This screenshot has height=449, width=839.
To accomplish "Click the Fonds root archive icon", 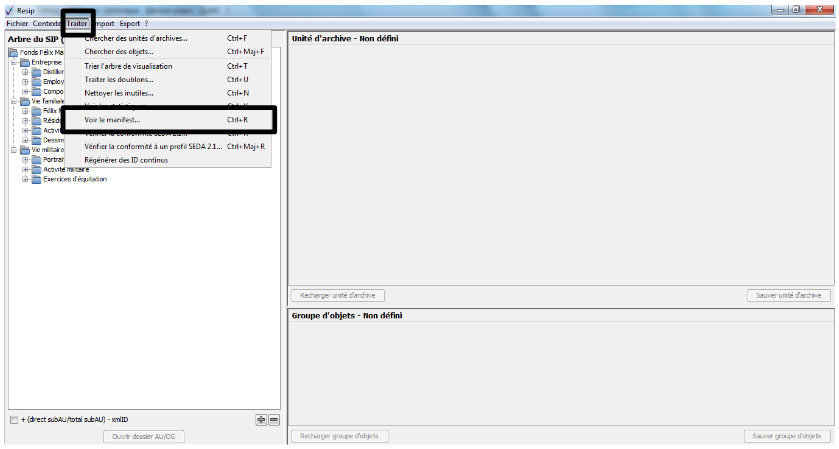I will 13,52.
